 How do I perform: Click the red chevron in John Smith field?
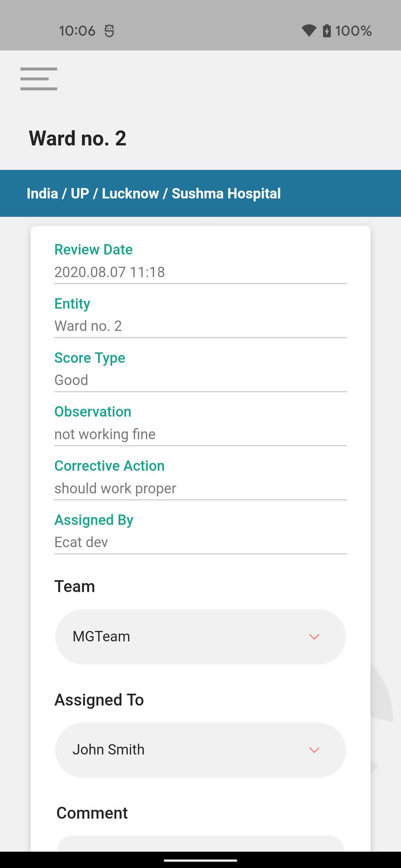point(314,750)
